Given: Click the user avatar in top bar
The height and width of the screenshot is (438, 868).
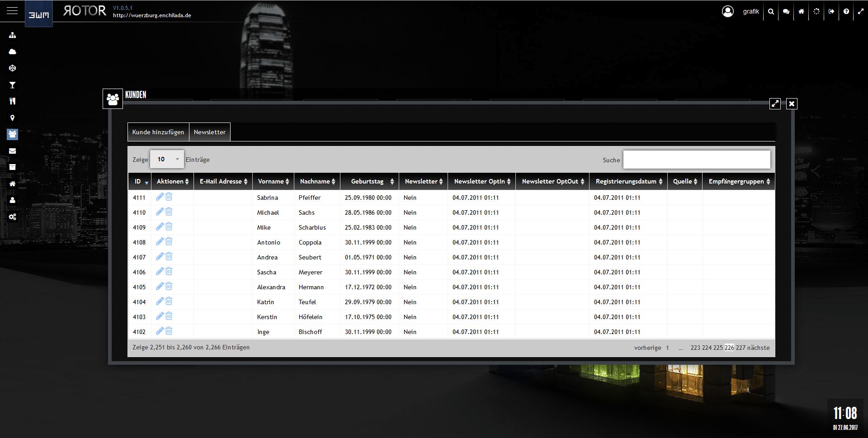Looking at the screenshot, I should [x=728, y=11].
